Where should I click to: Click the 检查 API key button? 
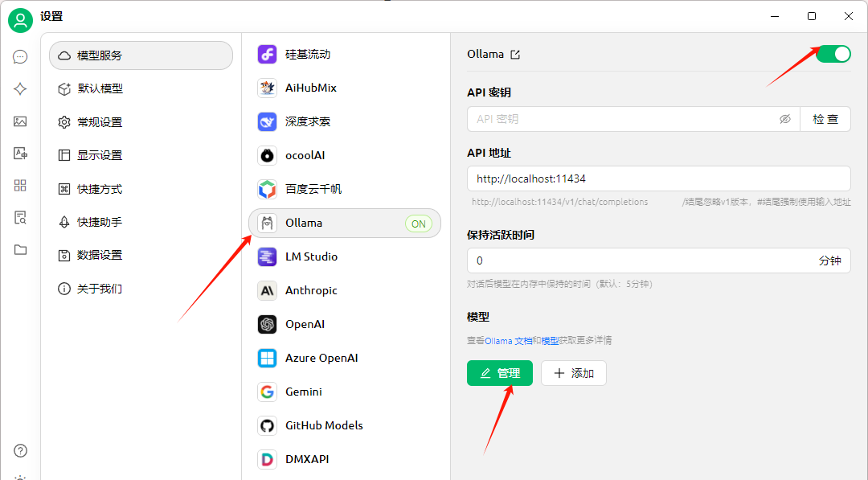click(825, 119)
